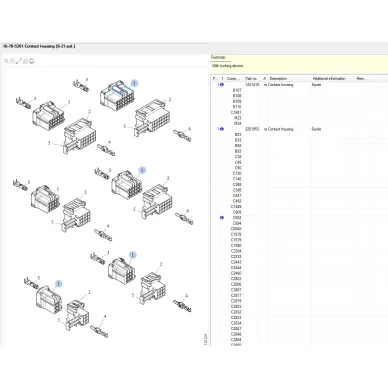Open info icon on second Contact housing row
388x388 pixels.
(x=222, y=129)
